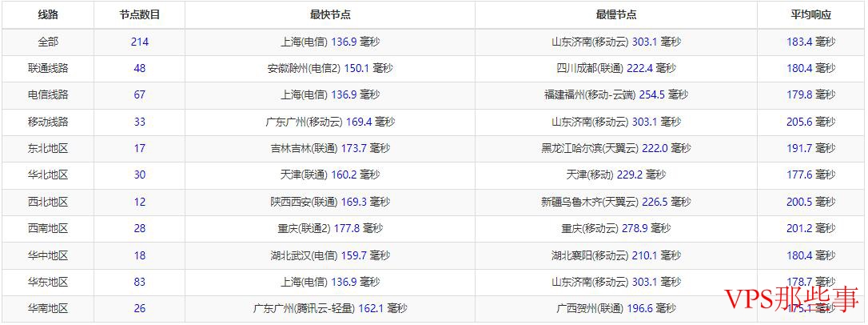Select the 移动线路 row label

click(48, 122)
